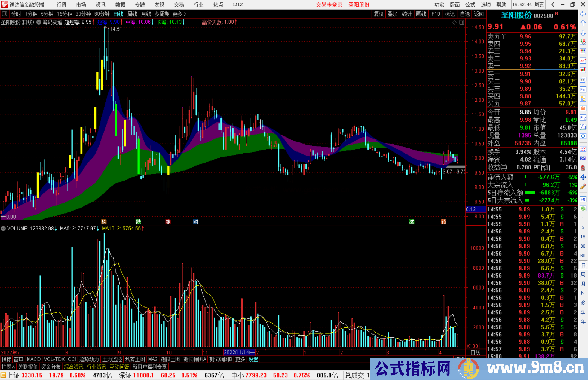The height and width of the screenshot is (380, 588).
Task: Click the F10 icon in right sidebar
Action: pyautogui.click(x=583, y=89)
